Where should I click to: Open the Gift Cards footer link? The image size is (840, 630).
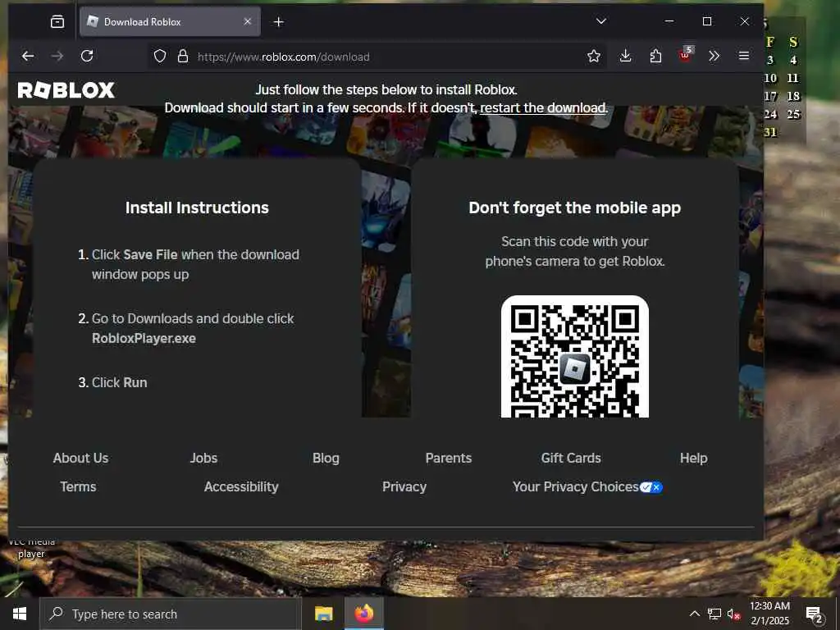tap(571, 458)
